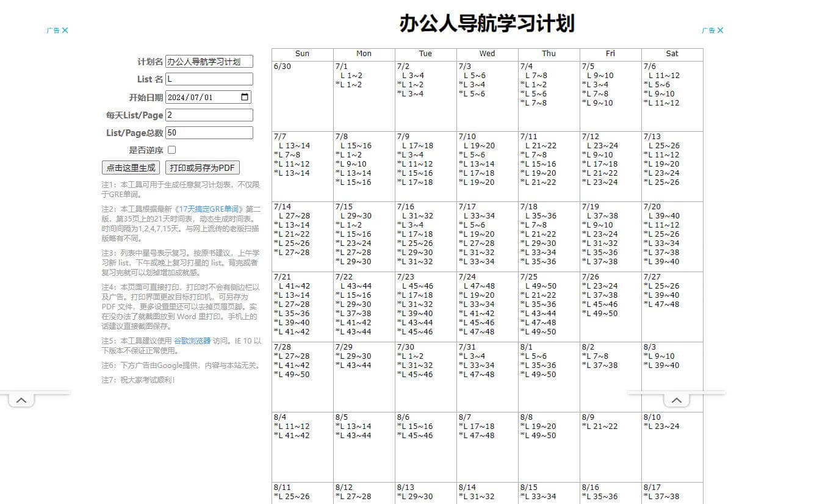Click the List 名 input field
The width and height of the screenshot is (828, 504).
(x=209, y=79)
